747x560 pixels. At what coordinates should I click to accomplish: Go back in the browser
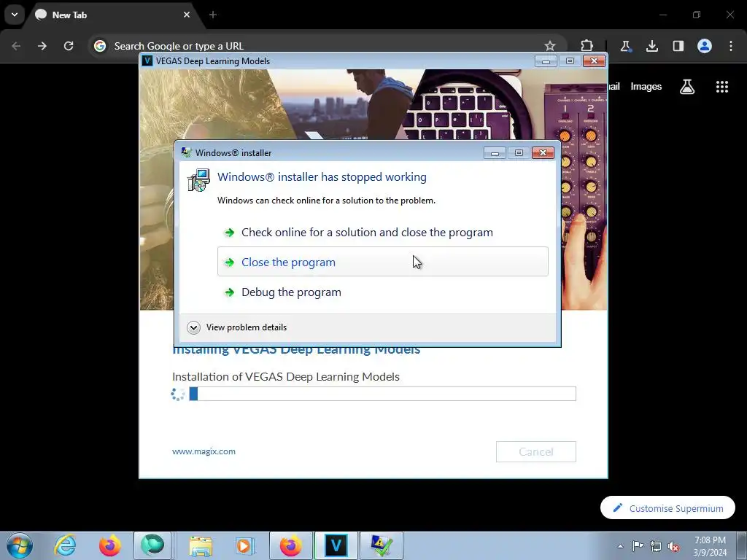tap(16, 46)
